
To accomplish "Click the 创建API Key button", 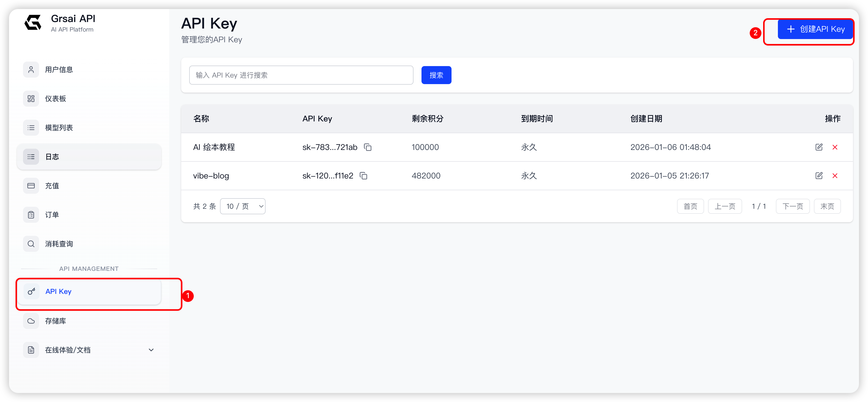I will (x=815, y=29).
